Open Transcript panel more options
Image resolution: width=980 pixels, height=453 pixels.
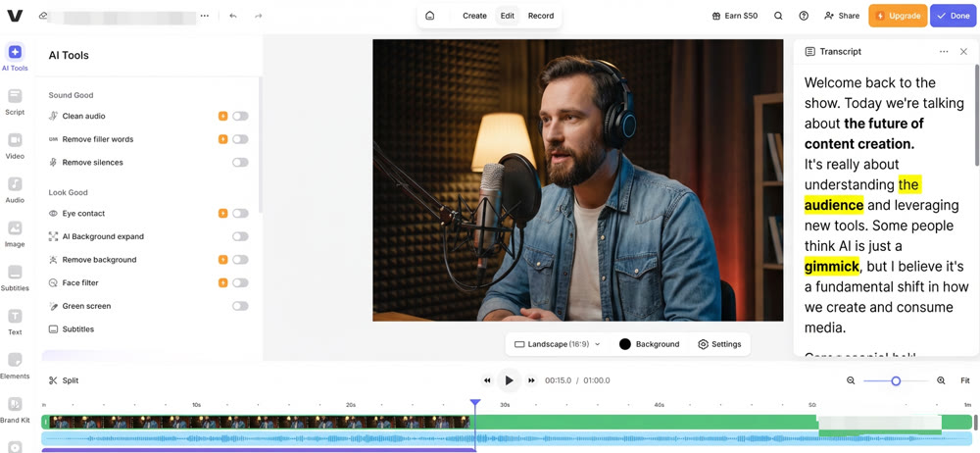tap(944, 51)
